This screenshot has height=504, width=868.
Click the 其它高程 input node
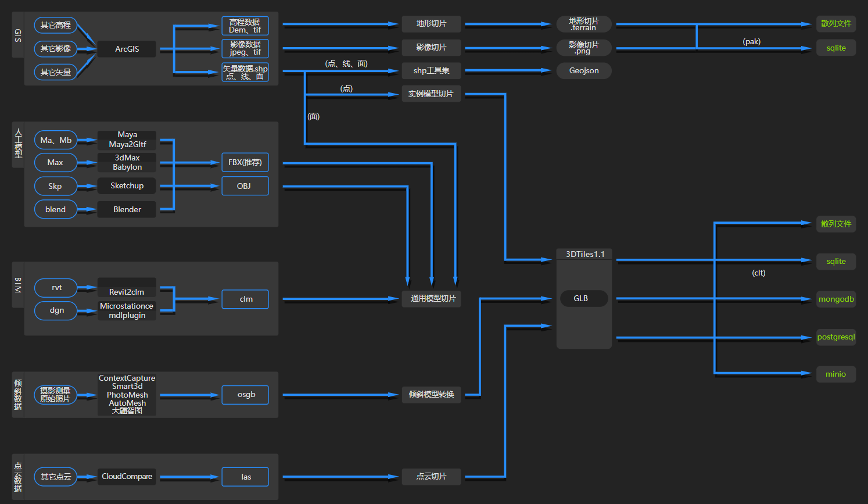click(x=56, y=25)
